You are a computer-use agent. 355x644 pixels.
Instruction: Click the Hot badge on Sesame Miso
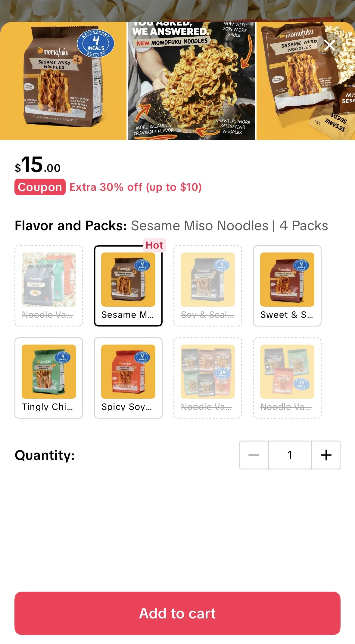pyautogui.click(x=154, y=245)
